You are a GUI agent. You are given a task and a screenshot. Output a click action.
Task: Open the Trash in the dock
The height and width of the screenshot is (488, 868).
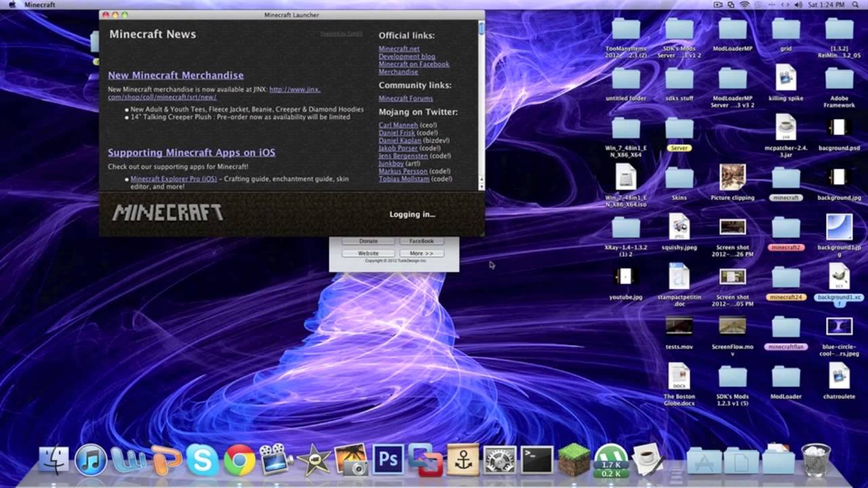[x=816, y=460]
